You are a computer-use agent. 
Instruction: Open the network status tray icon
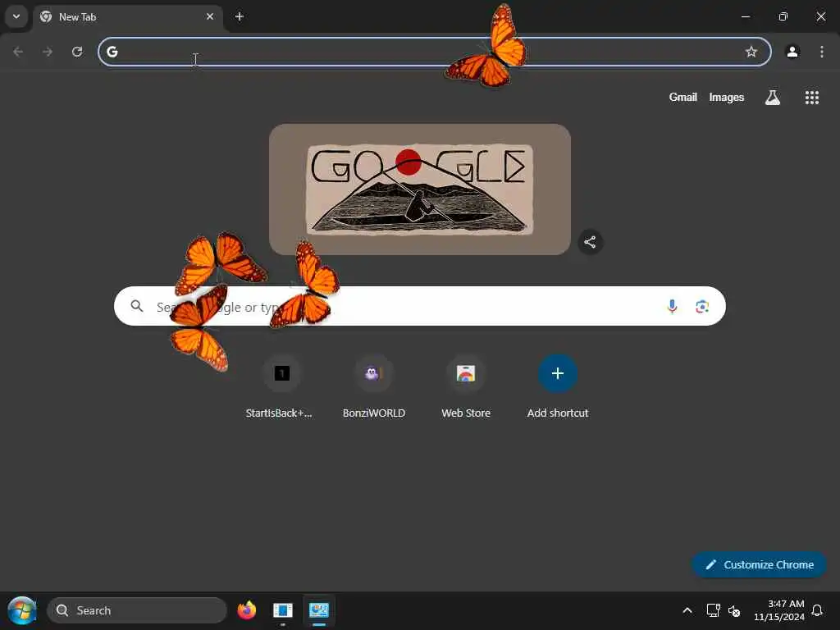click(x=713, y=610)
